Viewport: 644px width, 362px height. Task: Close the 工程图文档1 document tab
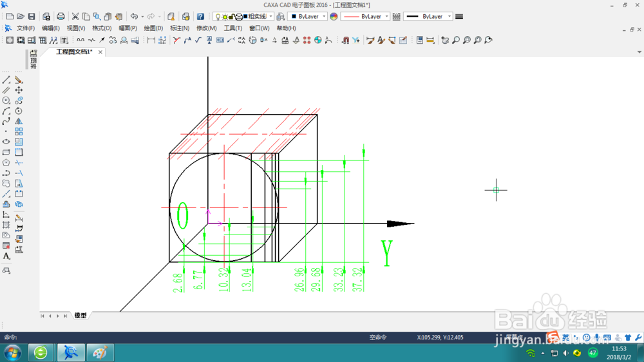(100, 52)
